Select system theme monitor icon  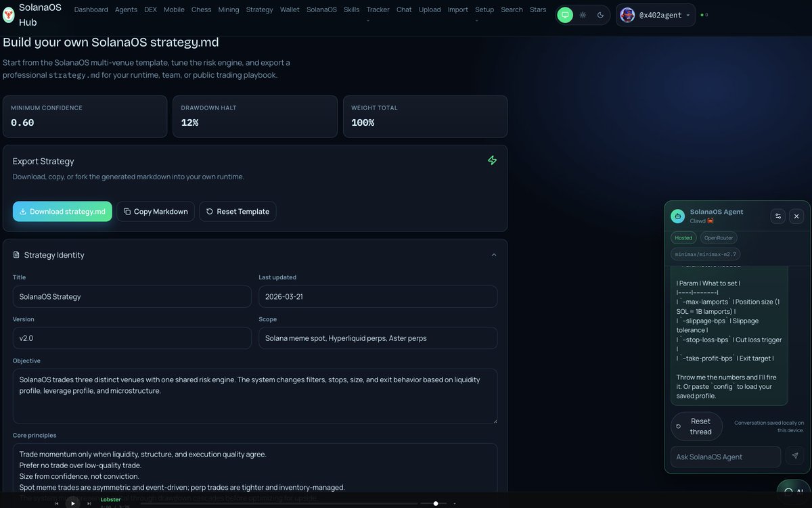pos(565,15)
